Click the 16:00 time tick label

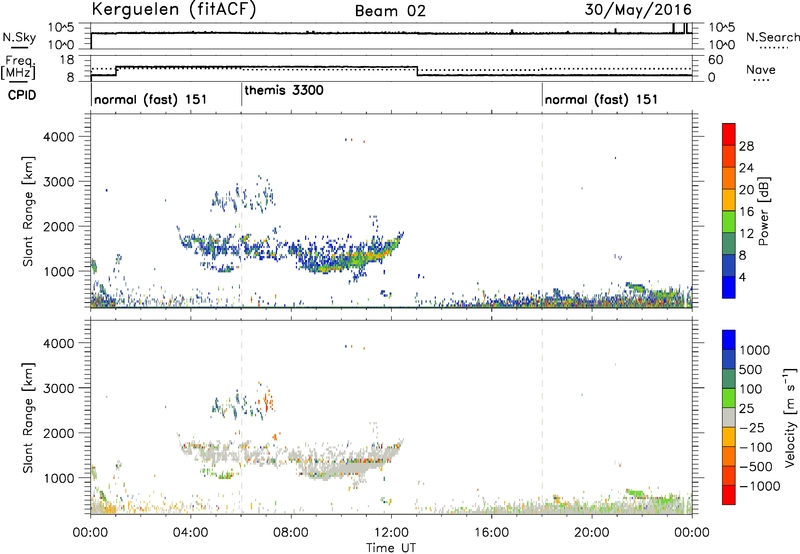click(491, 533)
